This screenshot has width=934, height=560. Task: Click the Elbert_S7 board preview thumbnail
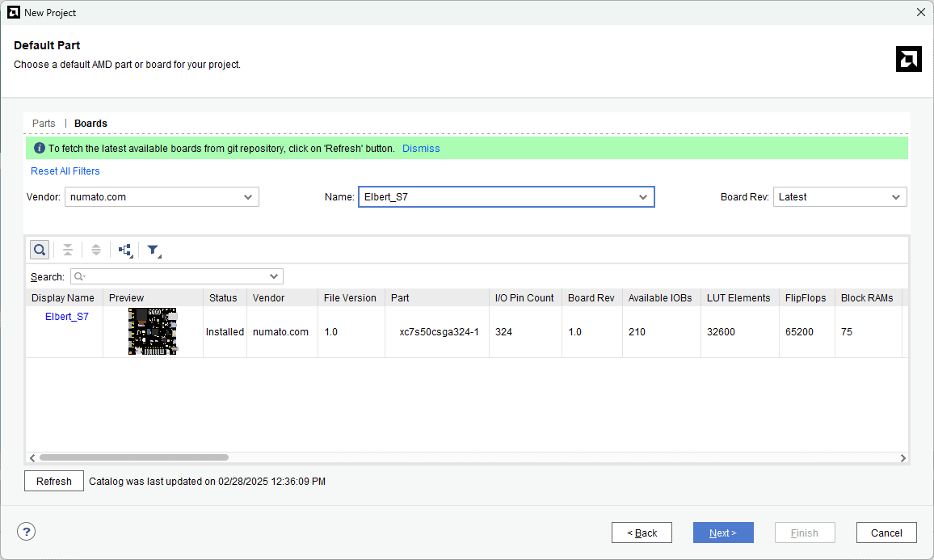[153, 331]
